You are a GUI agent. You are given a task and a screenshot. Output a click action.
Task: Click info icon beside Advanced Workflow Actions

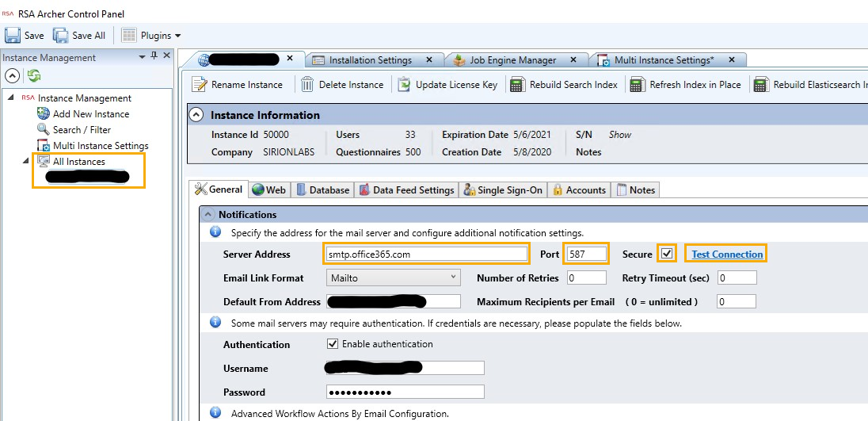click(215, 413)
